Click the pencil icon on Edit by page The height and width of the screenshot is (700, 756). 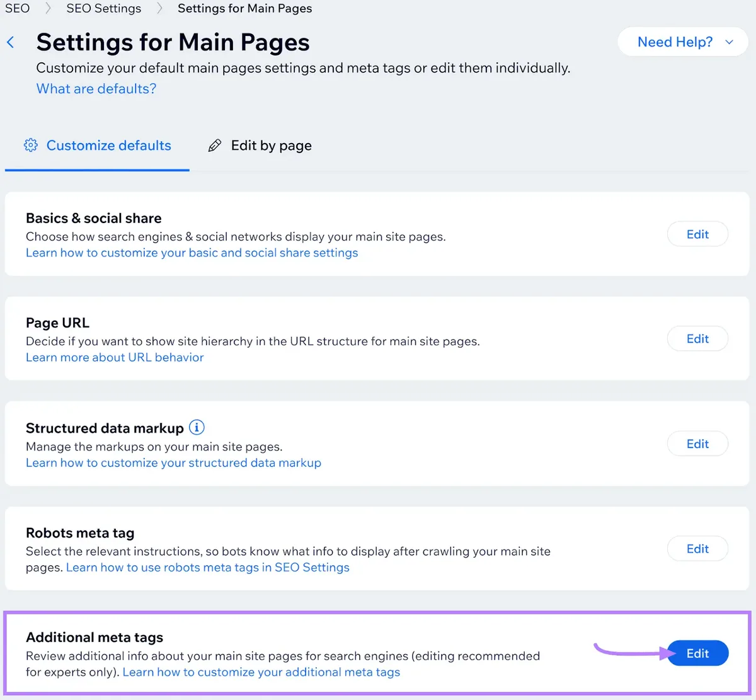[215, 146]
